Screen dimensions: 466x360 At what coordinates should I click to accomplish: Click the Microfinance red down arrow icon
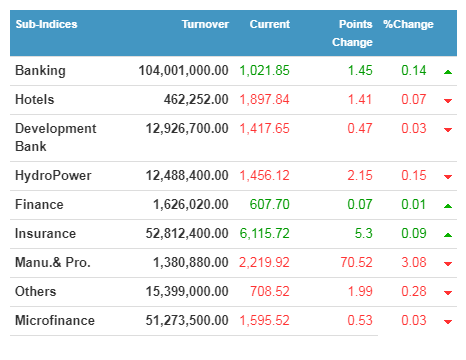coord(448,322)
